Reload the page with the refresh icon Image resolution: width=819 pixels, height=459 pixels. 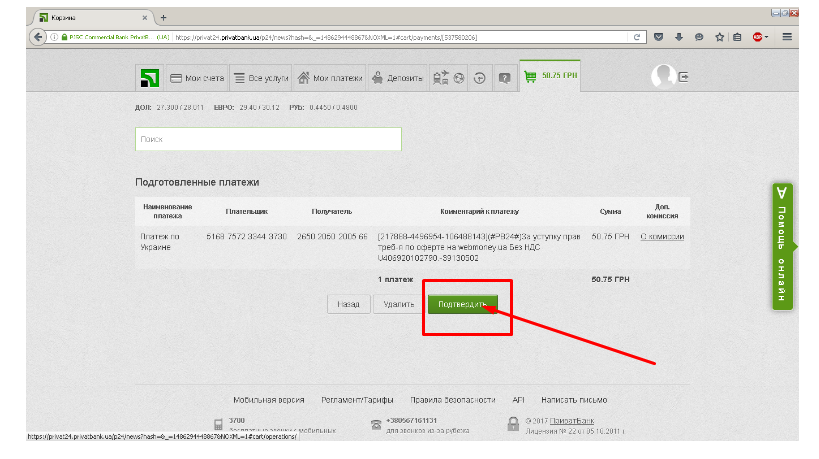[x=636, y=37]
